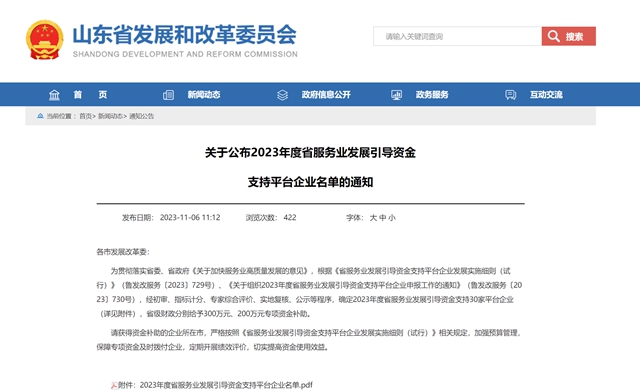This screenshot has width=640, height=392.
Task: Click the SHANDONG DEVELOPMENT AND REFORM COMMISSION text
Action: click(185, 54)
